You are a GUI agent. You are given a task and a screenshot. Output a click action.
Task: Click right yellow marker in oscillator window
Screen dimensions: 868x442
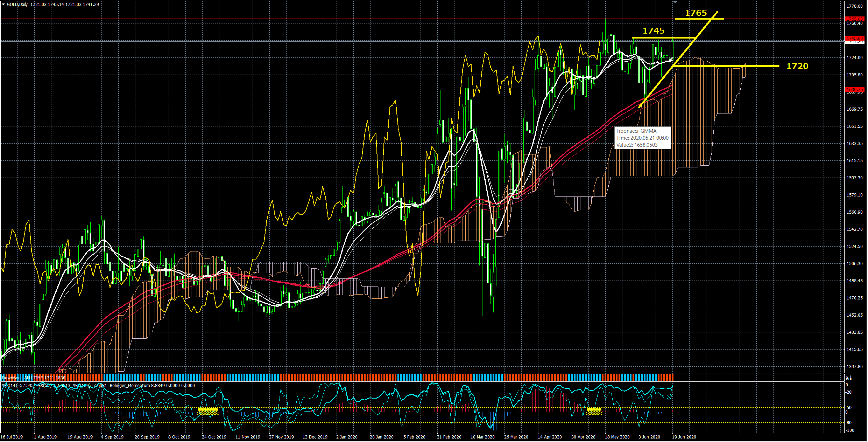[x=594, y=411]
